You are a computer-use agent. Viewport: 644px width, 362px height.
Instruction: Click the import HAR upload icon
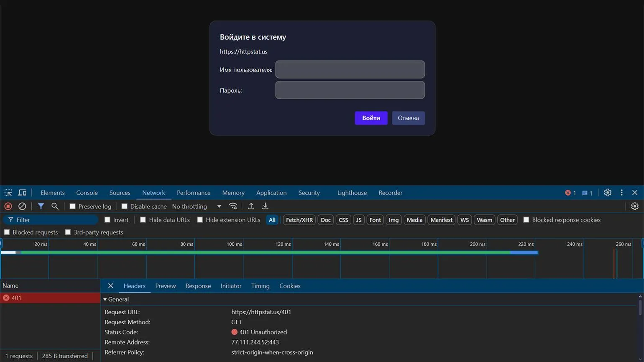pyautogui.click(x=251, y=206)
